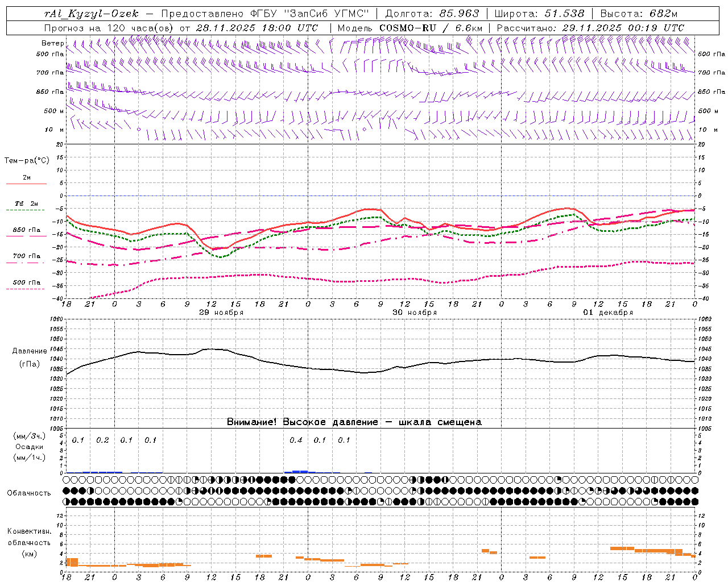Click the 0.4 precipitation value
Viewport: 728px width, 582px height.
(296, 440)
